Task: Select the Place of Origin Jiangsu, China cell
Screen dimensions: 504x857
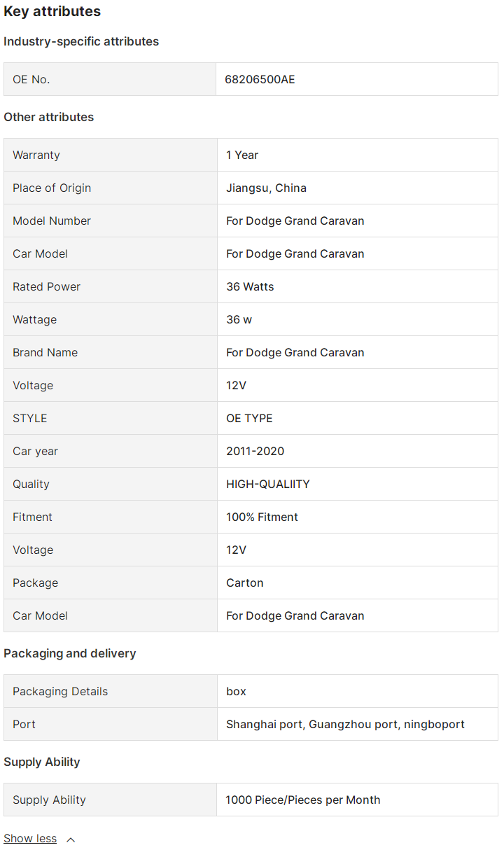Action: 266,188
